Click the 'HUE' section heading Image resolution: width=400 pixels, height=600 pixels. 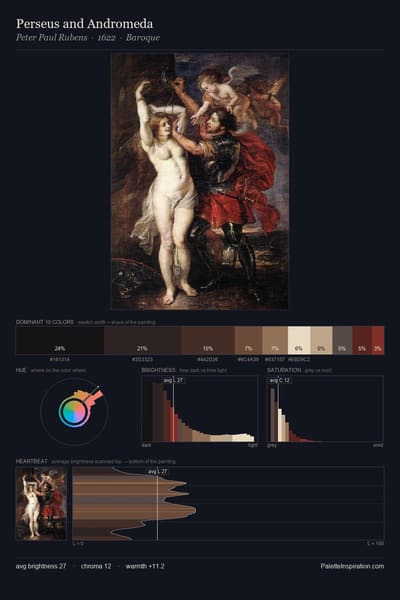(21, 370)
